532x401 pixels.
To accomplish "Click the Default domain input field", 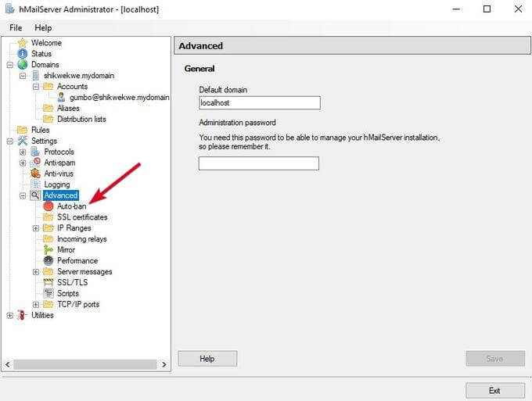I will click(x=260, y=102).
